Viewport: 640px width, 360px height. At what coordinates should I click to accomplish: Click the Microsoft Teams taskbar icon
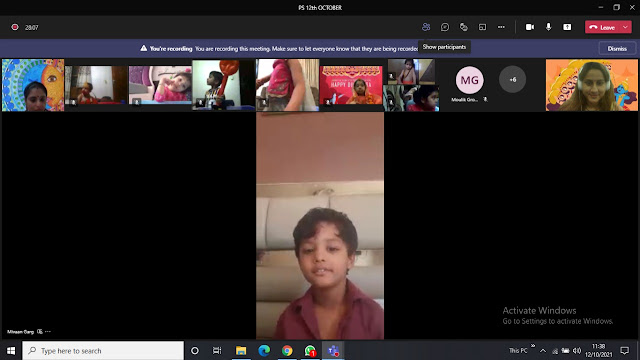333,351
